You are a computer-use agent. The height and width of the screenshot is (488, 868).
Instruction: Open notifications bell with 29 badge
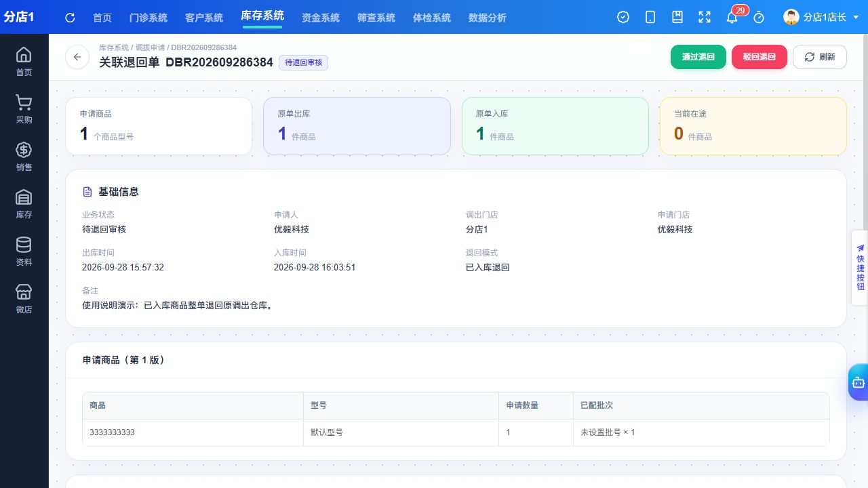(x=732, y=18)
